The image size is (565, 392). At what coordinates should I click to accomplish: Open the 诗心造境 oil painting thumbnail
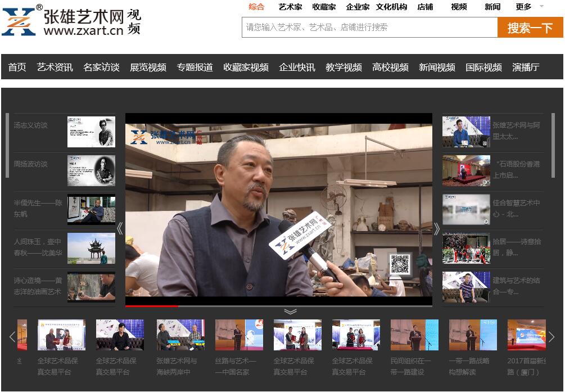click(x=91, y=287)
